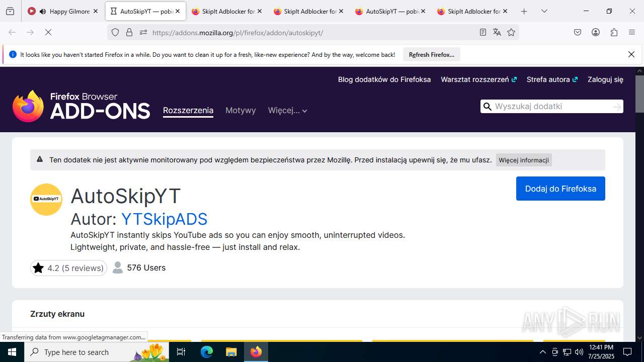
Task: Open Firefox account icon
Action: click(x=596, y=32)
